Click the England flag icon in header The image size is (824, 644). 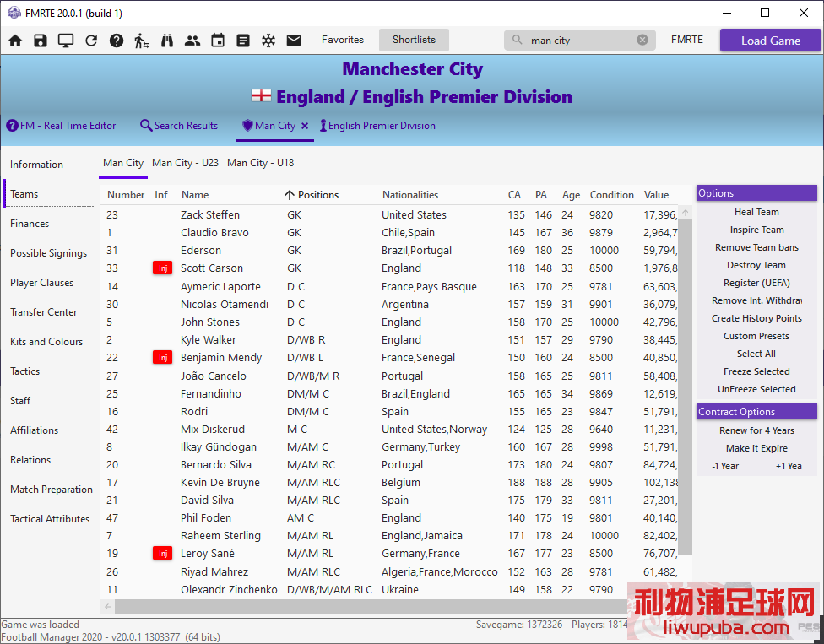coord(261,96)
